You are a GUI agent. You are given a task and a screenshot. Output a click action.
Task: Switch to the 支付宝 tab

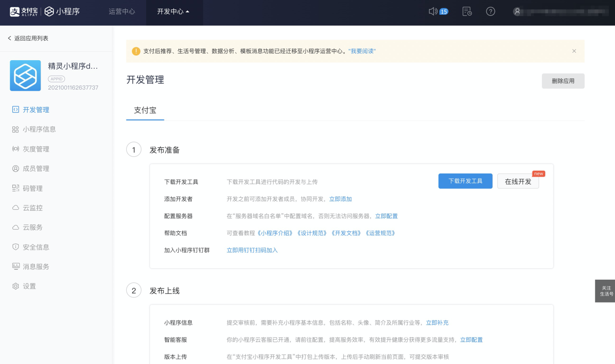click(145, 110)
